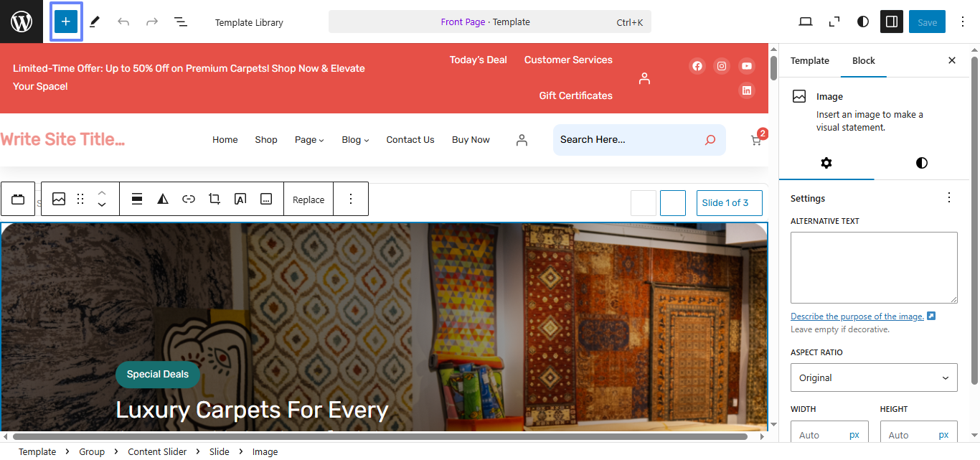
Task: Open the Document Overview list view
Action: [x=181, y=22]
